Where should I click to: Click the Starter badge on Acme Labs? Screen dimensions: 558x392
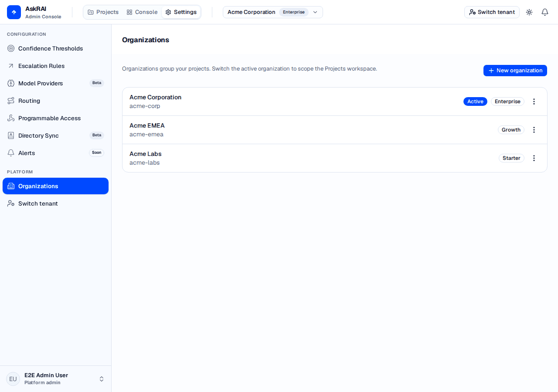pyautogui.click(x=511, y=158)
